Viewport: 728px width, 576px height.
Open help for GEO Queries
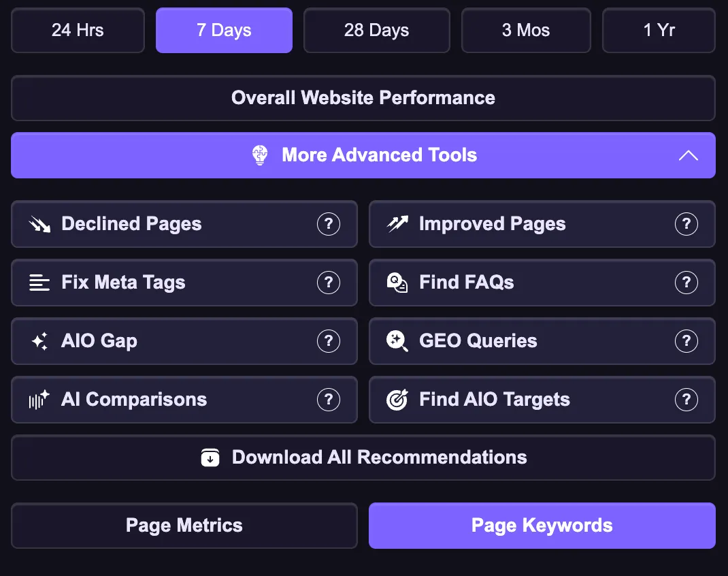click(x=686, y=341)
